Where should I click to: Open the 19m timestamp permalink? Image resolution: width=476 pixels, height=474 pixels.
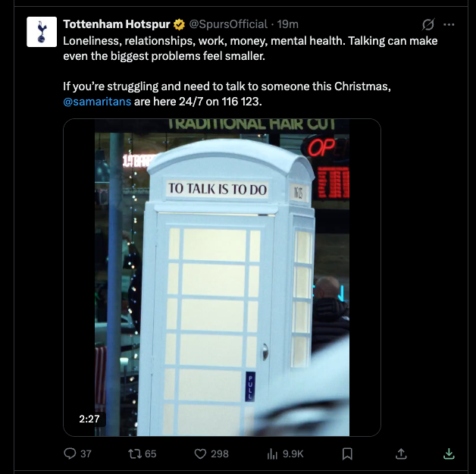pyautogui.click(x=288, y=24)
